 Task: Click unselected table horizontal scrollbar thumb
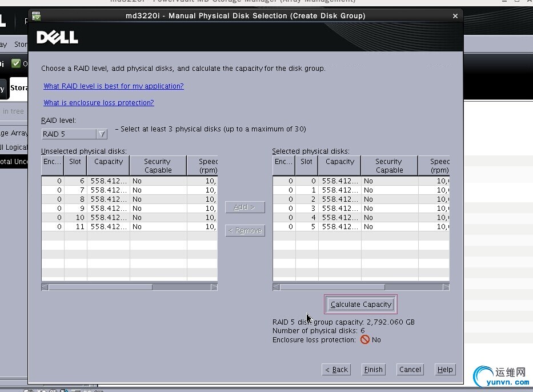point(101,287)
